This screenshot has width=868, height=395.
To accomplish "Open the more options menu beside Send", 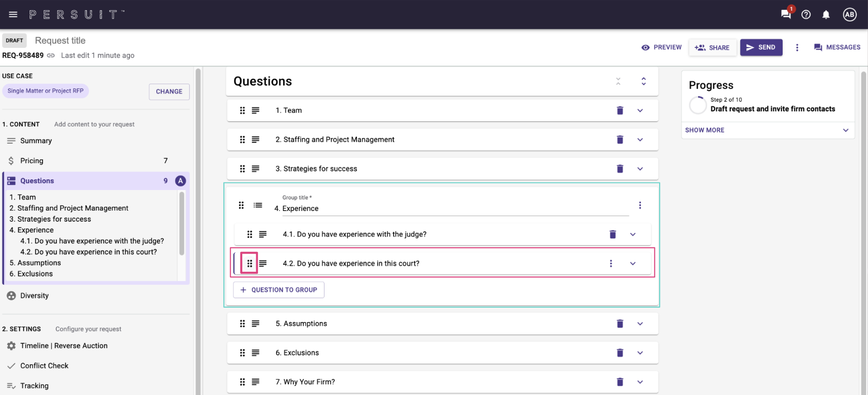I will click(x=797, y=47).
